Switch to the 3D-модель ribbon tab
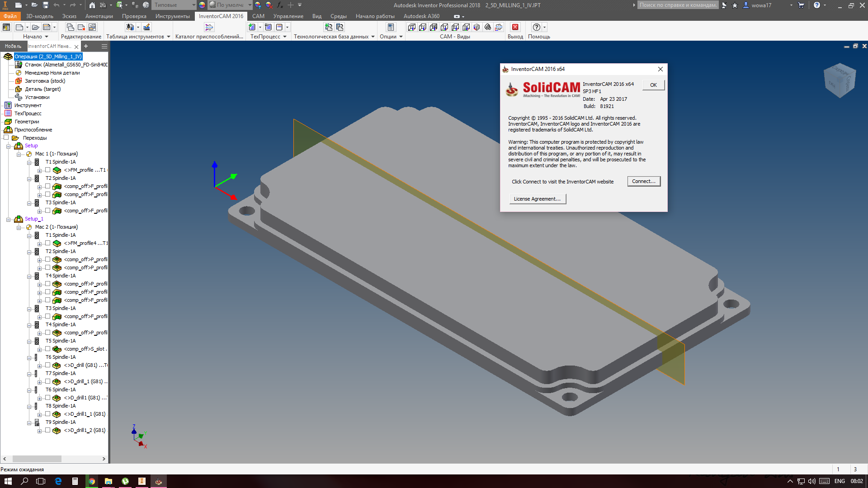Image resolution: width=868 pixels, height=488 pixels. 40,16
